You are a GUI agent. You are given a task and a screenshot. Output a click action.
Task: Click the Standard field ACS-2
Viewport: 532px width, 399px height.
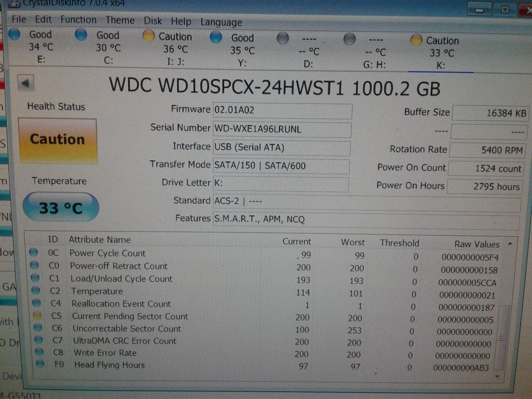(x=367, y=203)
